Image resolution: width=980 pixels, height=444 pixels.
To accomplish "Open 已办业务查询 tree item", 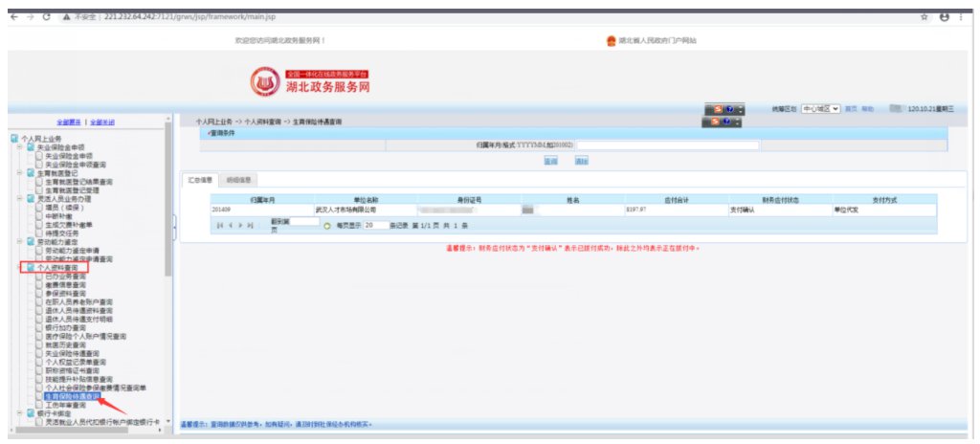I will pyautogui.click(x=66, y=276).
